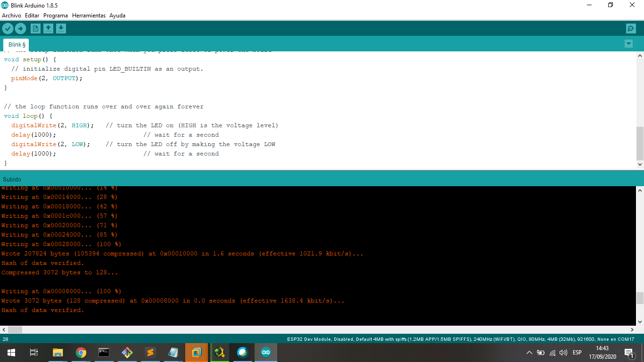This screenshot has width=644, height=362.
Task: Open the teal circle taskbar app icon
Action: tap(242, 353)
